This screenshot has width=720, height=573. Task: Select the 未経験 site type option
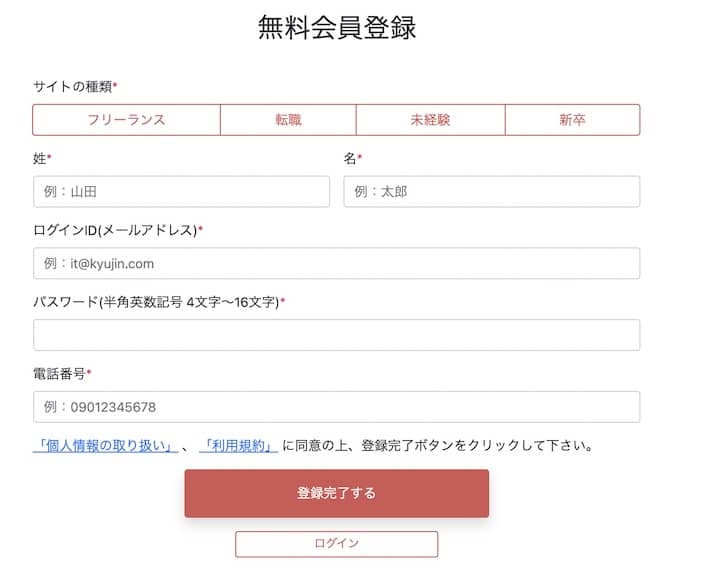click(430, 120)
